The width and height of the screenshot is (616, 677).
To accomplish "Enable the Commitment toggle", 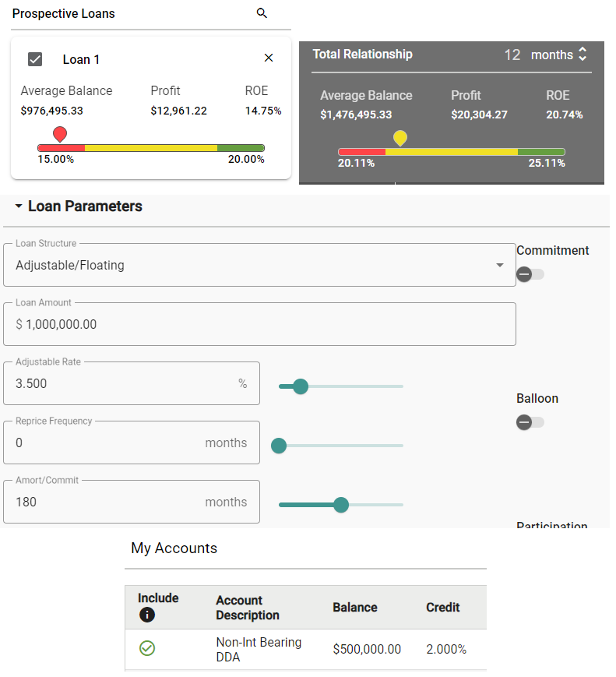I will point(530,274).
